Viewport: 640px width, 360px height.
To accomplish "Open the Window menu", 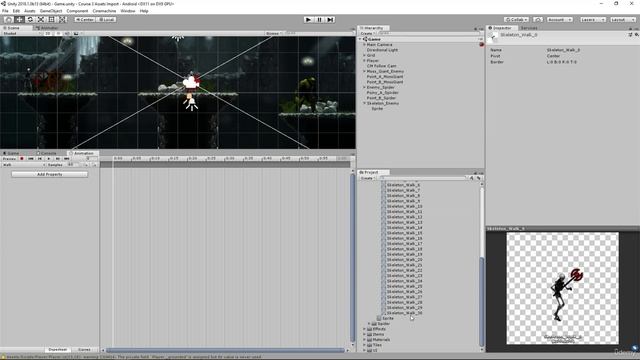I will tap(128, 11).
